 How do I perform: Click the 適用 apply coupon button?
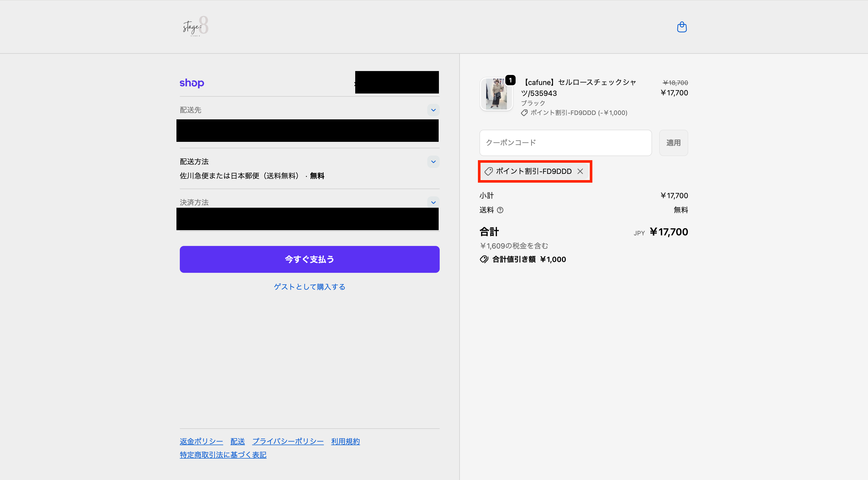pos(673,143)
